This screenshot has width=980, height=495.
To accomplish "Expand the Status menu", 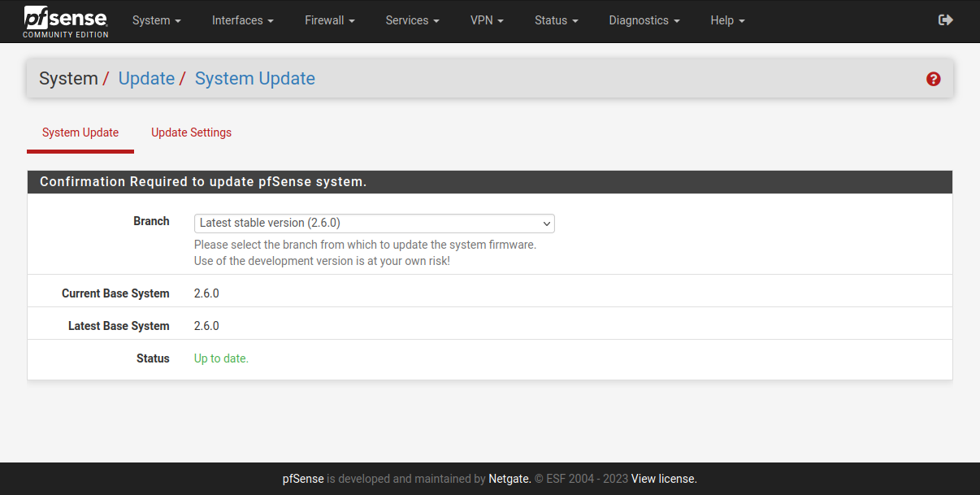I will [x=556, y=20].
